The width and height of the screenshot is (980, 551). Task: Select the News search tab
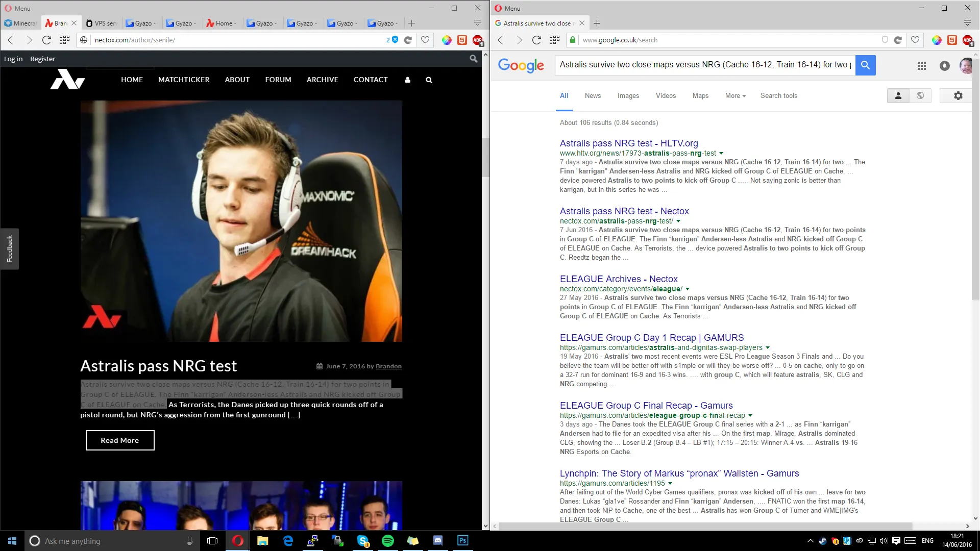(593, 95)
